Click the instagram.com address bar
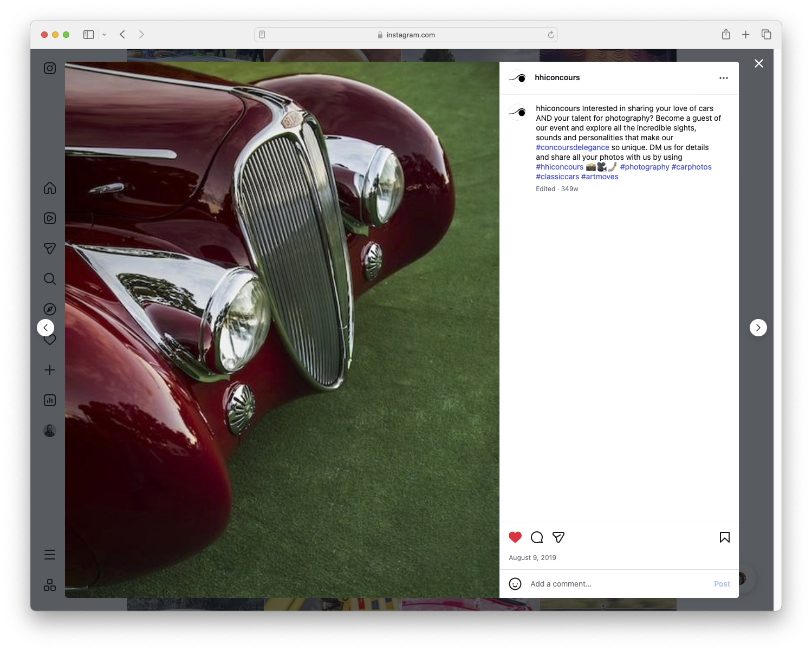812x651 pixels. click(x=406, y=35)
